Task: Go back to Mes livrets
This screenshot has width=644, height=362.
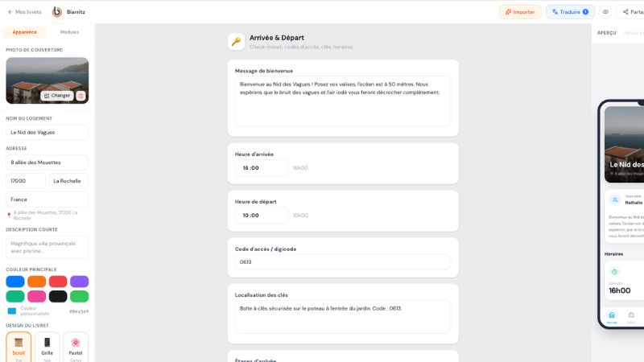Action: point(25,12)
